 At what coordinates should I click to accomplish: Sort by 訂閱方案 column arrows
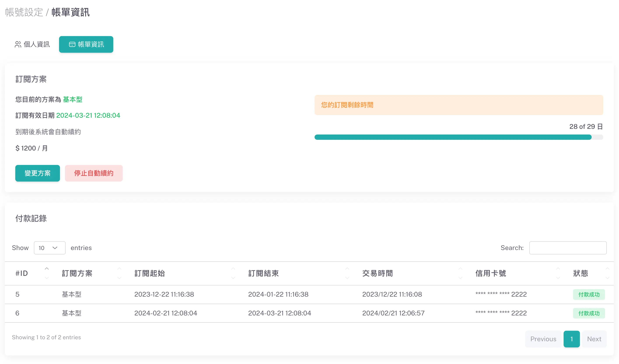tap(119, 273)
